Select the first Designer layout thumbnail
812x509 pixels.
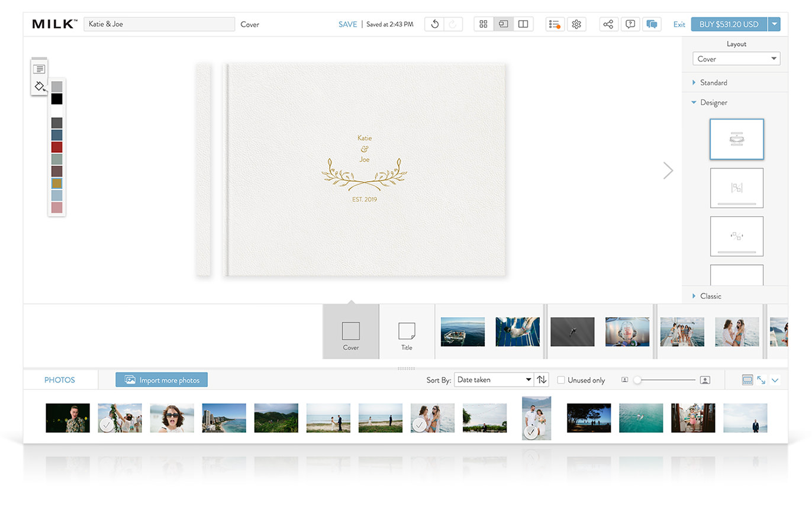coord(736,139)
